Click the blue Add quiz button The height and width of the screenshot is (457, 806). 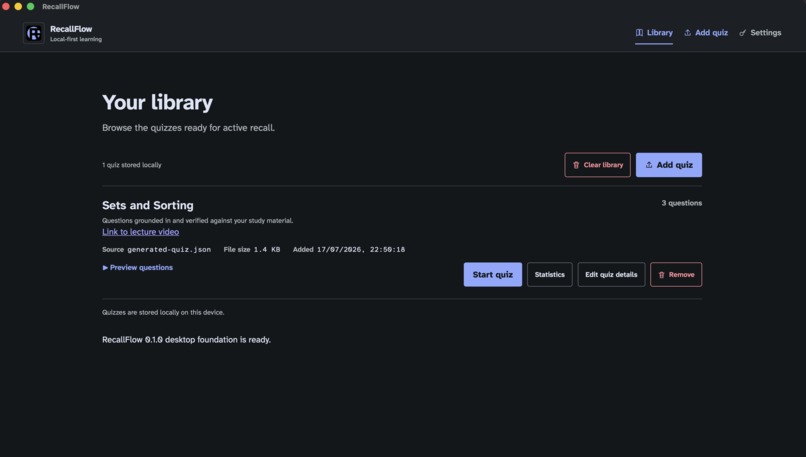click(669, 165)
